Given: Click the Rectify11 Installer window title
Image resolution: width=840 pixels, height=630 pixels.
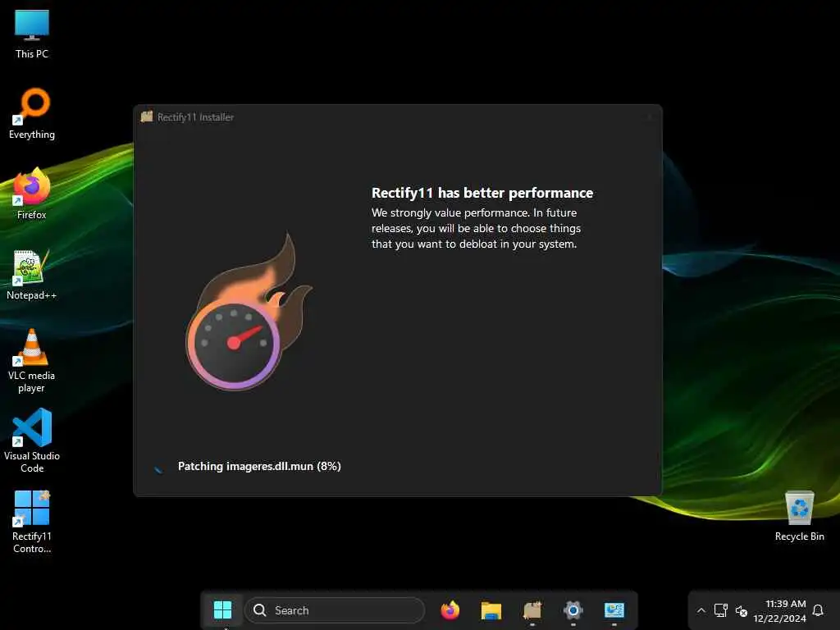Looking at the screenshot, I should click(195, 117).
